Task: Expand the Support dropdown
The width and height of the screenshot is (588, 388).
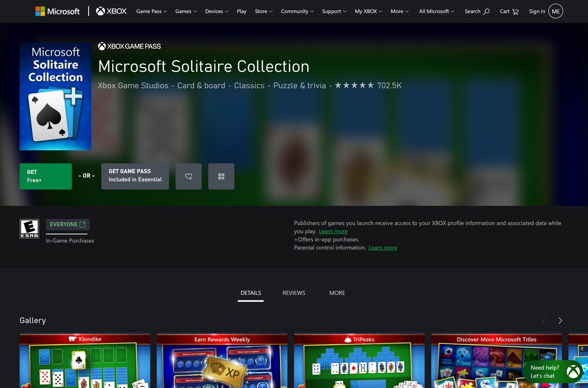Action: (x=334, y=11)
